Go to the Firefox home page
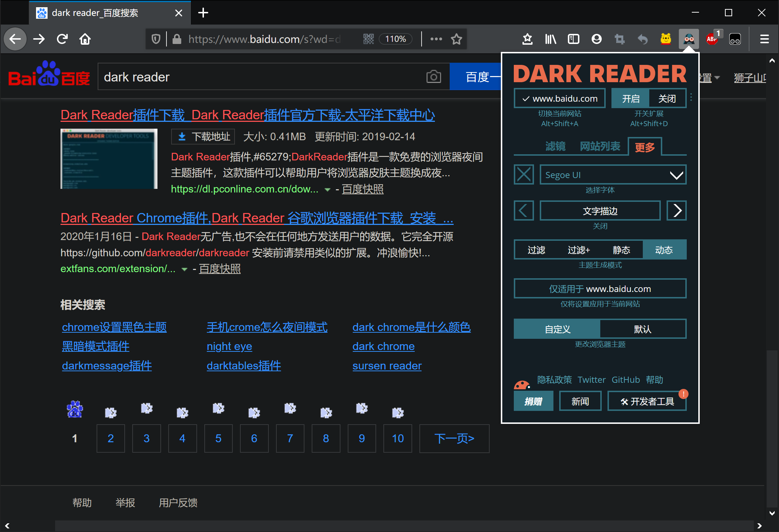The width and height of the screenshot is (779, 532). pos(85,39)
